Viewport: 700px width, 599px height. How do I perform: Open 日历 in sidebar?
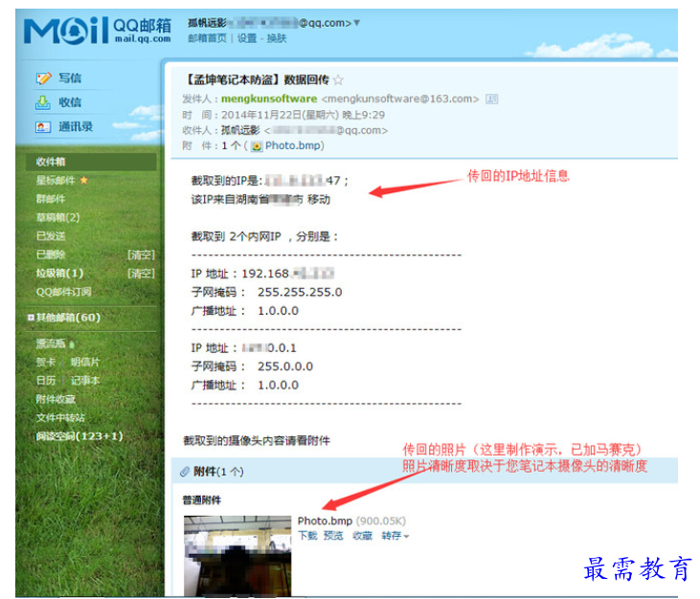coord(46,381)
